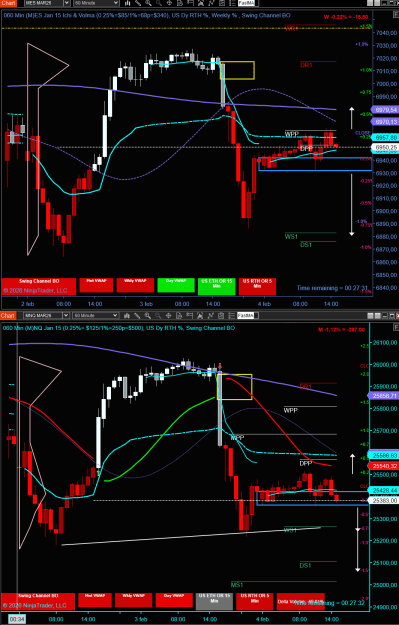Open drawing tools pencil in MNQ chart toolbar
Viewport: 399px width, 625px height.
click(x=138, y=316)
